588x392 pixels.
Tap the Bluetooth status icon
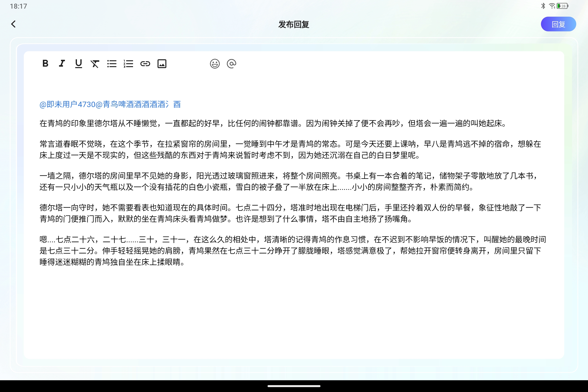[543, 6]
